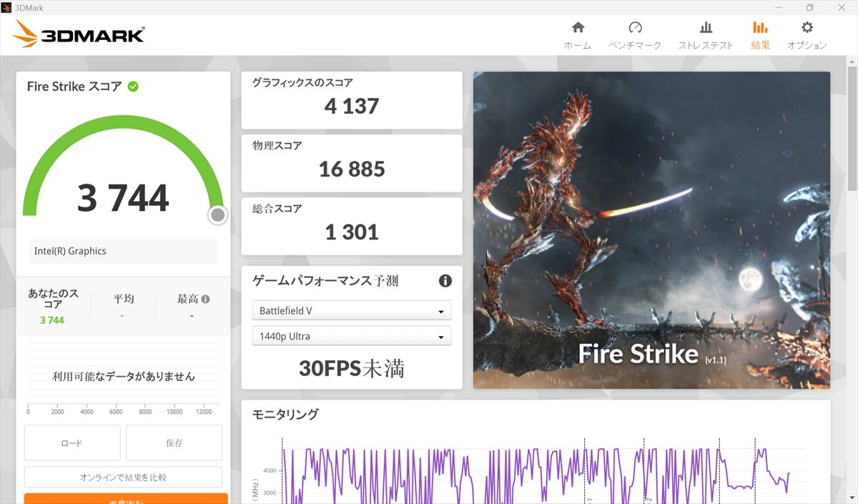Open the Options gear icon
This screenshot has height=504, width=858.
(807, 28)
